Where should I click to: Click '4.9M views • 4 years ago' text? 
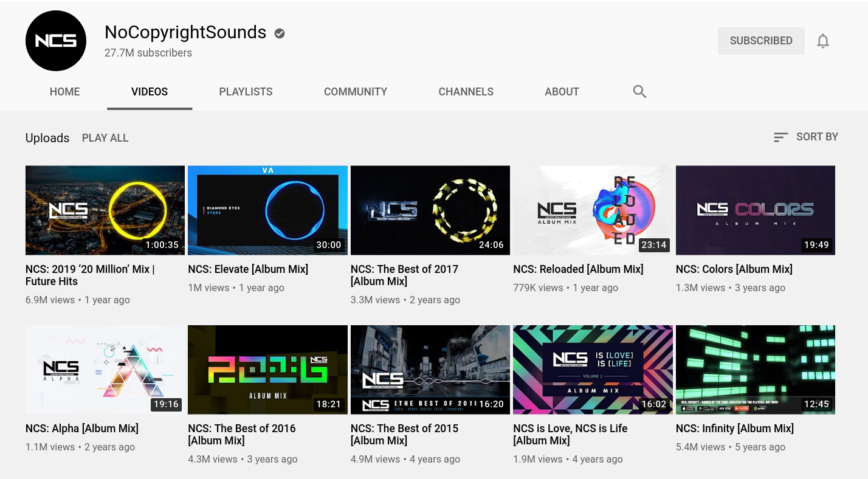405,459
